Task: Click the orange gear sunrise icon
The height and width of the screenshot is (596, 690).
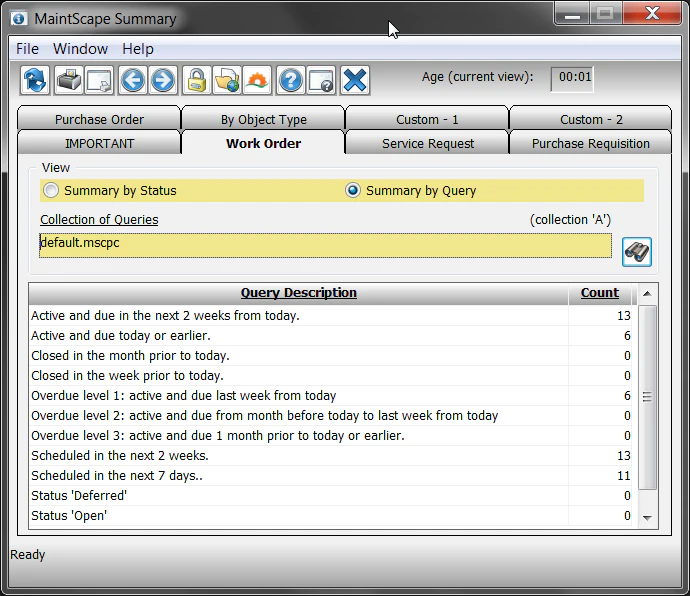Action: pos(257,81)
